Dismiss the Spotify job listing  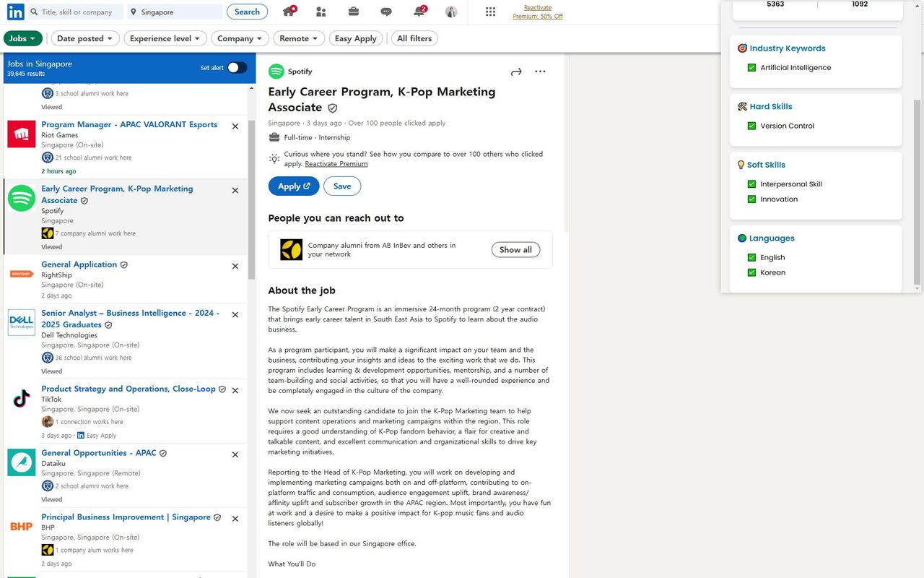coord(235,191)
